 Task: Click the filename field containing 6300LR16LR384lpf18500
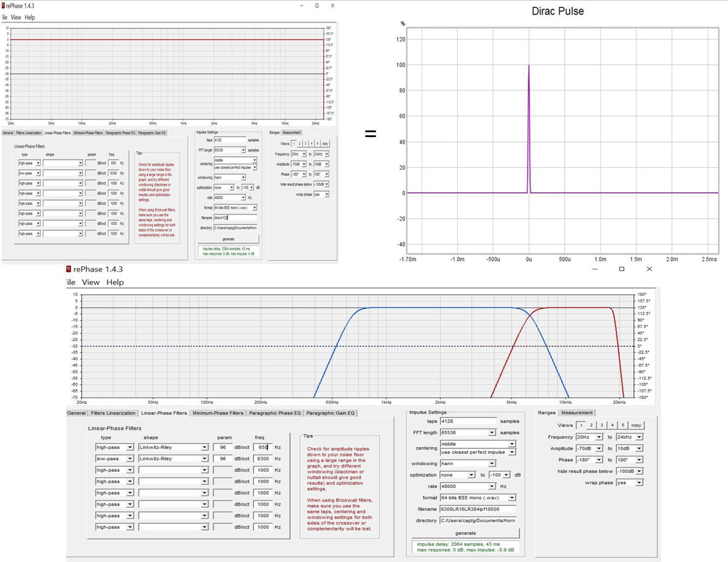[477, 509]
